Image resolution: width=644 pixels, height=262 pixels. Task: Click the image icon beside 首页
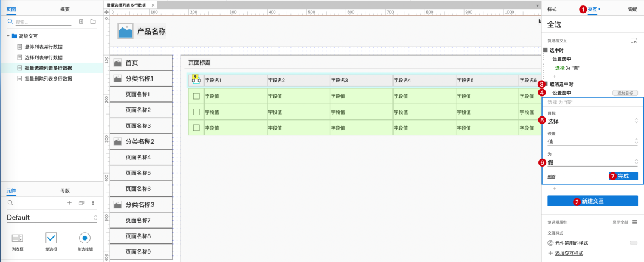coord(117,63)
